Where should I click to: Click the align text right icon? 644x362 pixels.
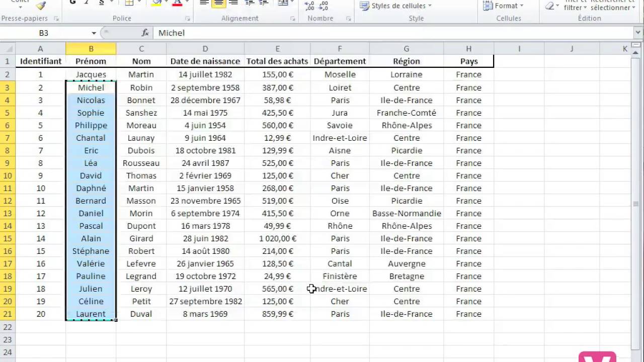click(233, 3)
